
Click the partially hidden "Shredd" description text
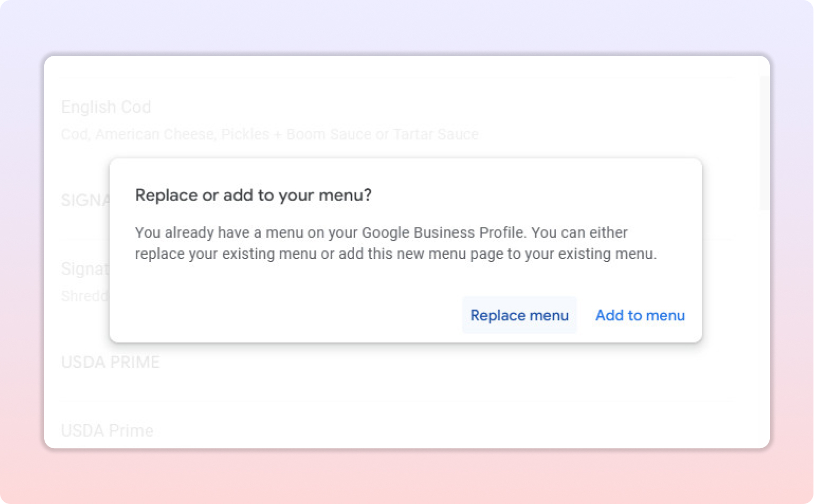click(x=85, y=296)
